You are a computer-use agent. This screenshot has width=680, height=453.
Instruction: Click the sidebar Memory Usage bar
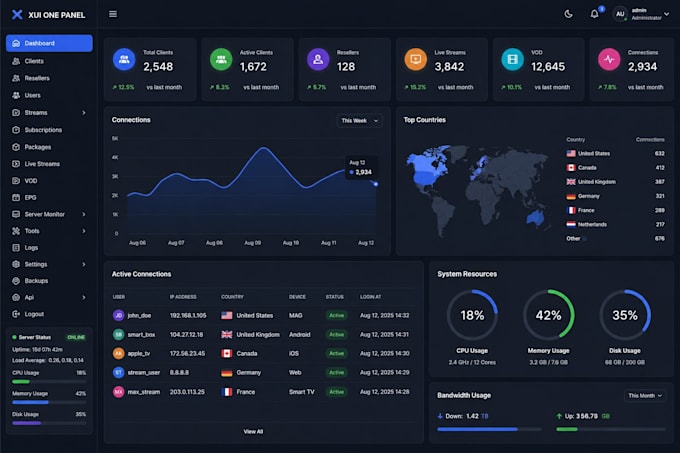tap(49, 402)
